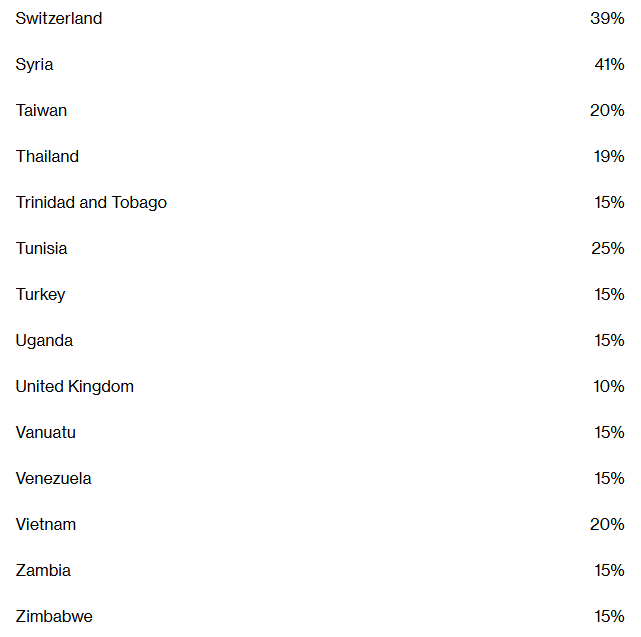The width and height of the screenshot is (641, 637).
Task: Select the Zambia country name
Action: 43,571
